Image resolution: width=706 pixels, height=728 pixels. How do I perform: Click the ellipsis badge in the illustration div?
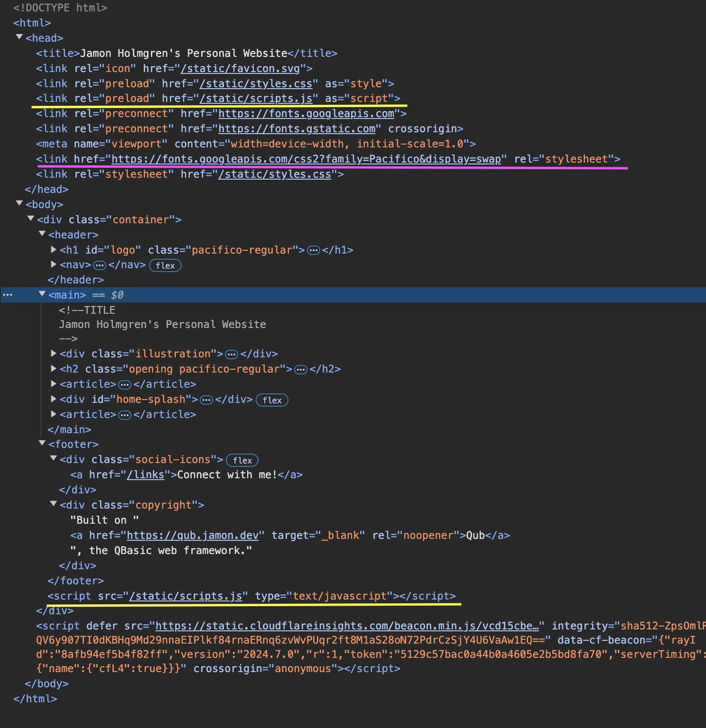click(x=231, y=354)
